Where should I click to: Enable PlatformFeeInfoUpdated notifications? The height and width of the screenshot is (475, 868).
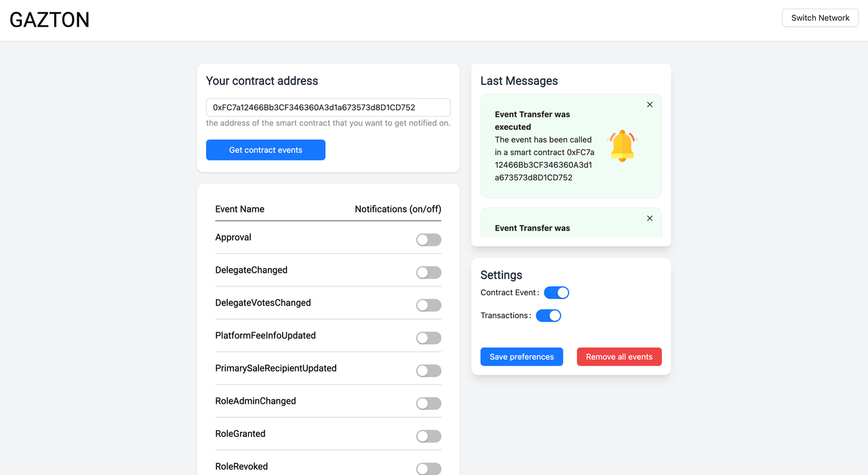pyautogui.click(x=429, y=338)
